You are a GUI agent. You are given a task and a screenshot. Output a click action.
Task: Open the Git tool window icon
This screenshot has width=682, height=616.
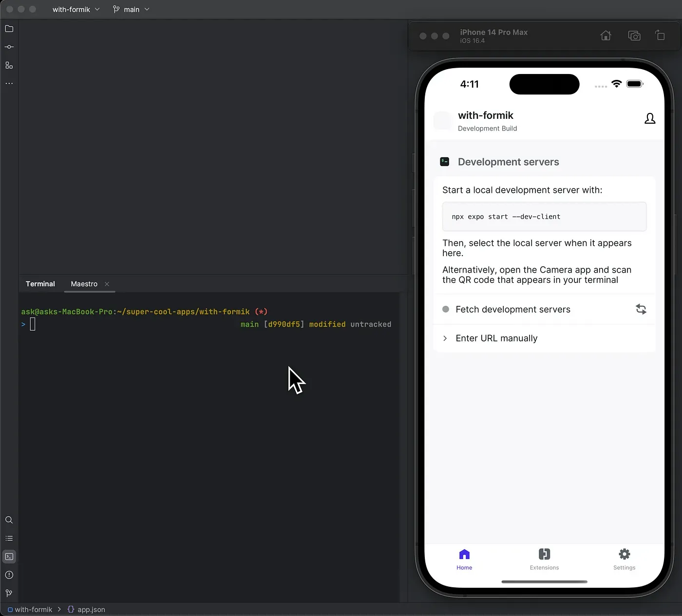click(9, 593)
